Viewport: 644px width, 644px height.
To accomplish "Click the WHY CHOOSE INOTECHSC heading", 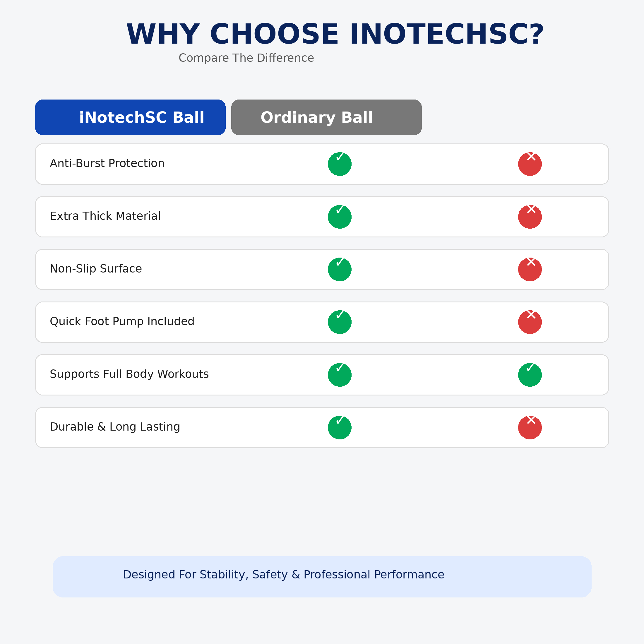I will point(335,34).
